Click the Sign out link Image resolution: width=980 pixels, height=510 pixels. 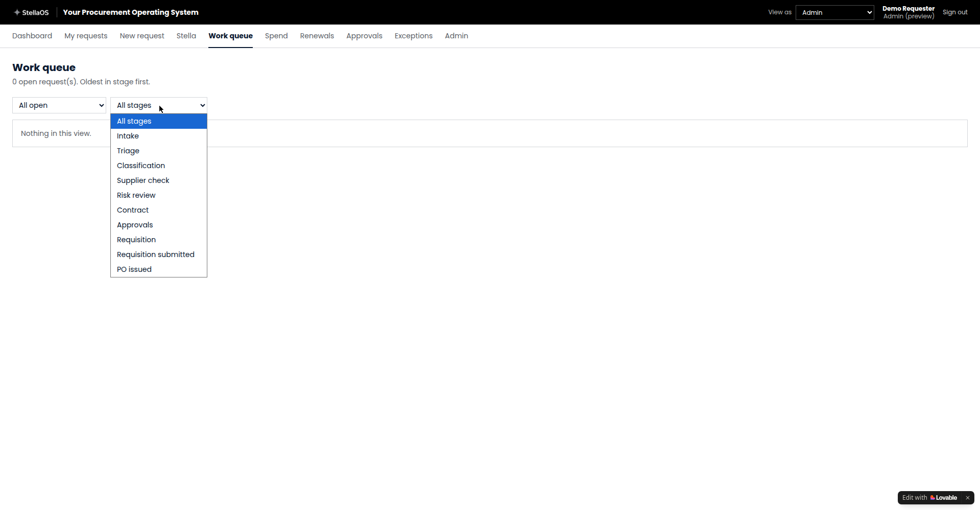[955, 12]
